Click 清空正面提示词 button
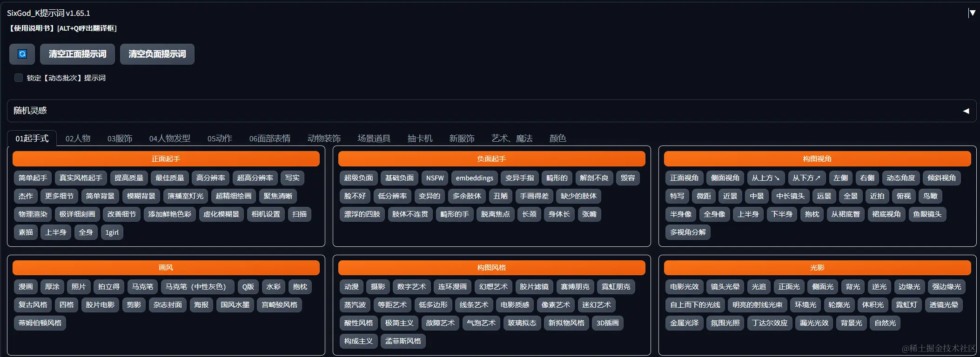Image resolution: width=980 pixels, height=357 pixels. (78, 54)
